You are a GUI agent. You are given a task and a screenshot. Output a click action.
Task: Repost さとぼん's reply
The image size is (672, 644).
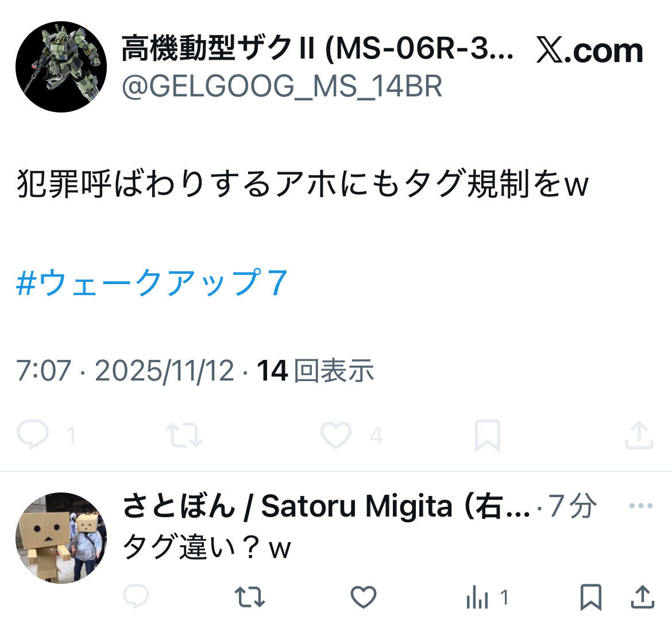pyautogui.click(x=250, y=597)
